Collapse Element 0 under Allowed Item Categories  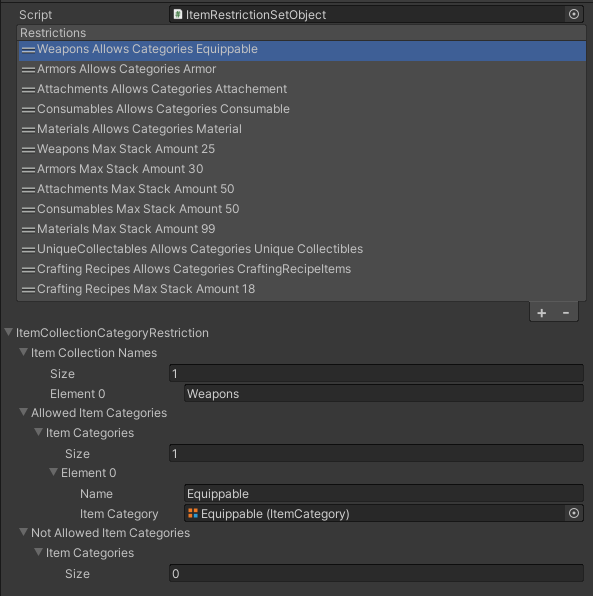(54, 472)
